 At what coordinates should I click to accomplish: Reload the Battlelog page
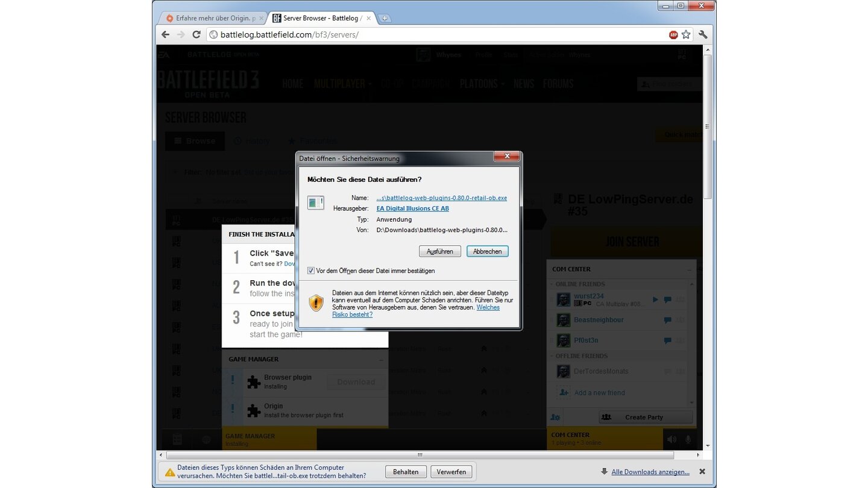(197, 34)
